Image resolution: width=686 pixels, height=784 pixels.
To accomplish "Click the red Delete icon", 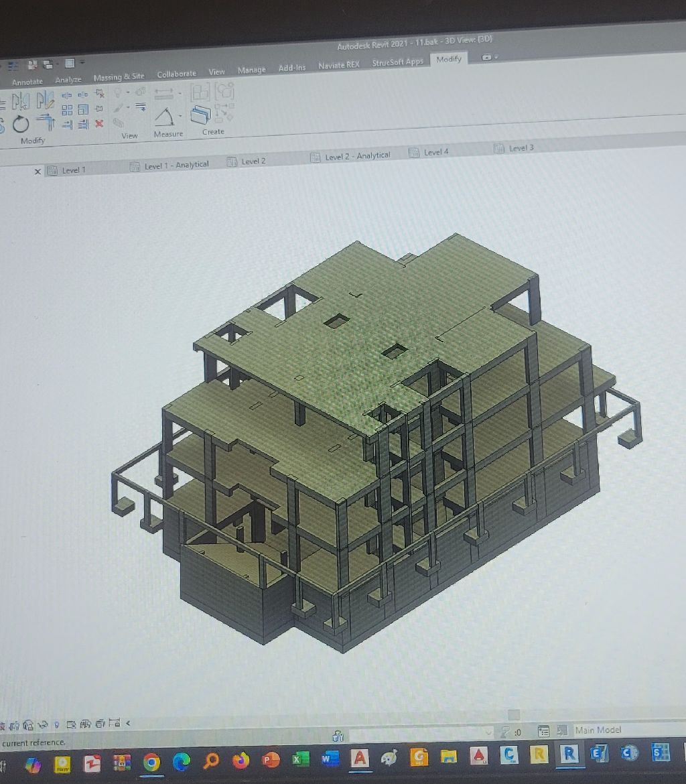I will coord(99,123).
